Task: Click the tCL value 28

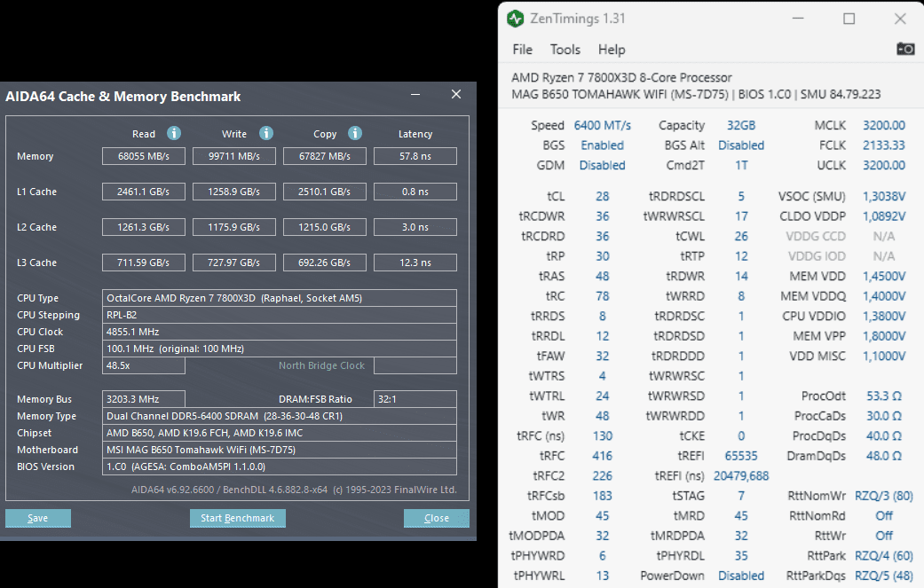Action: tap(603, 197)
